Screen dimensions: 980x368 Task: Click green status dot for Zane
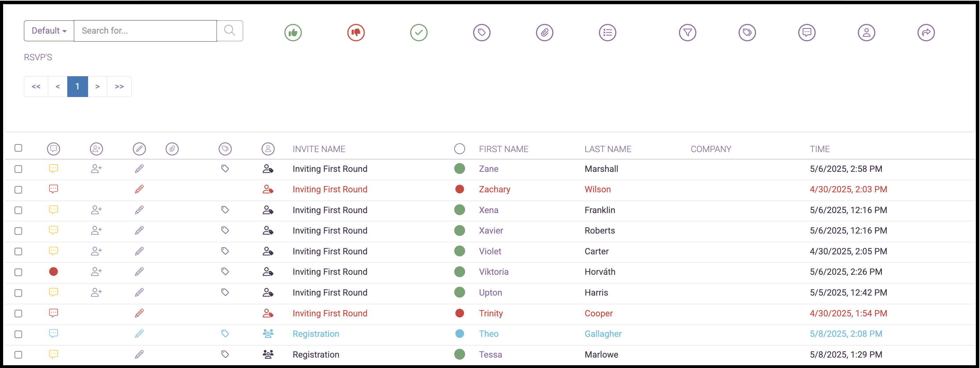click(459, 168)
